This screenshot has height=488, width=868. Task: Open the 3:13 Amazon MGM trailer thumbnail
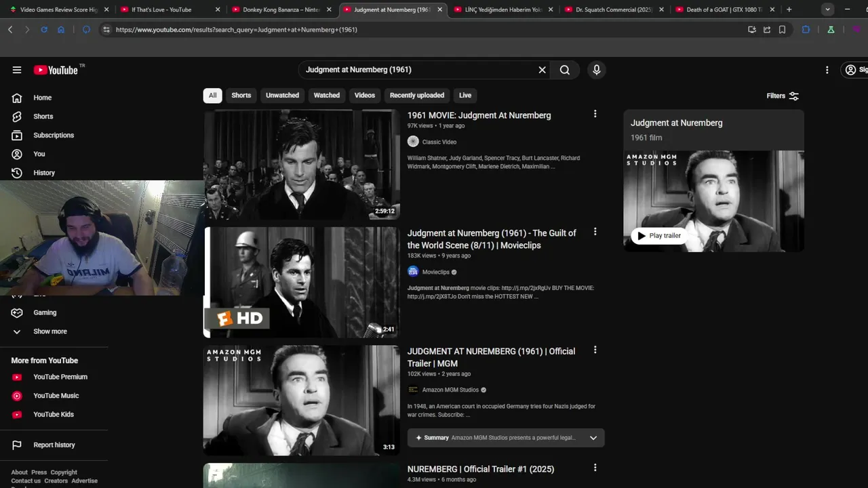pos(302,401)
